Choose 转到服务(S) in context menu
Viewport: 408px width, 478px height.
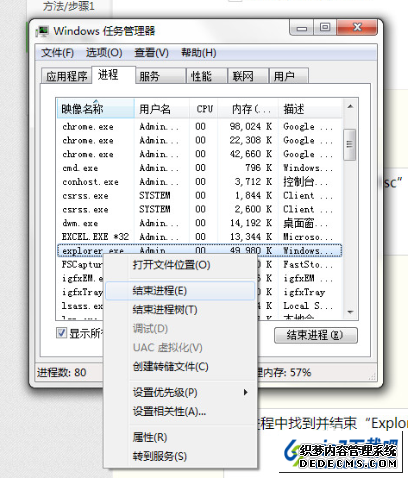(x=180, y=456)
